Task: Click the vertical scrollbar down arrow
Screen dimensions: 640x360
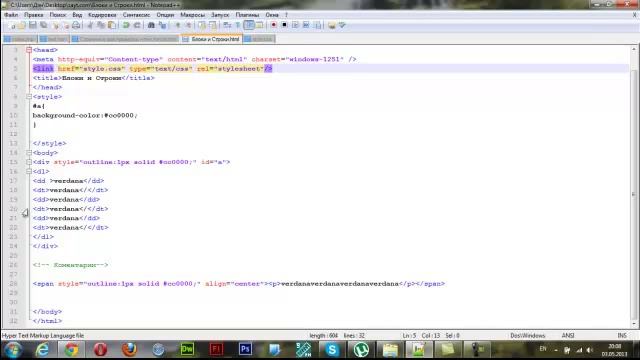Action: pyautogui.click(x=634, y=324)
